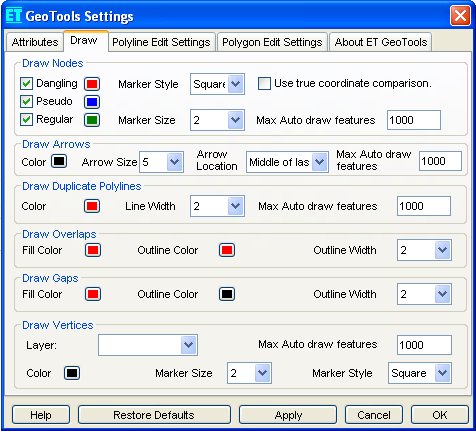Uncheck the Dangling nodes checkbox
Image resolution: width=476 pixels, height=431 pixels.
26,84
